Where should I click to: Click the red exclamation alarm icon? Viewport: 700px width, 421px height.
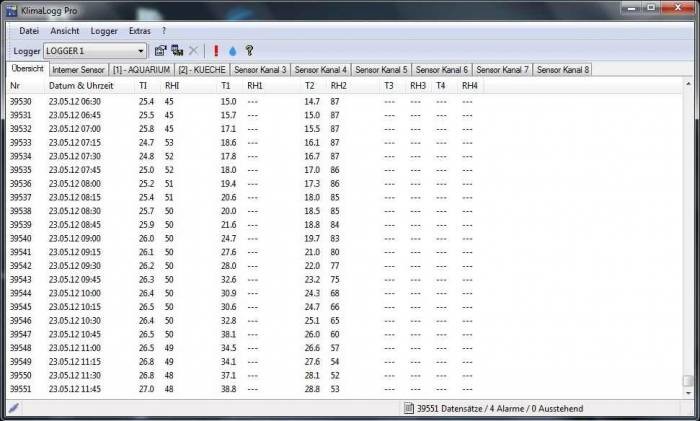coord(215,50)
